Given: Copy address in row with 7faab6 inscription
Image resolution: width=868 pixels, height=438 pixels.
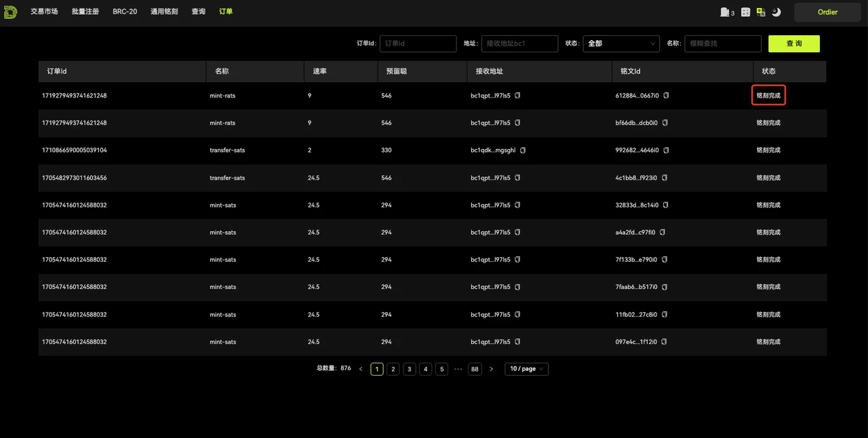Looking at the screenshot, I should pyautogui.click(x=517, y=287).
